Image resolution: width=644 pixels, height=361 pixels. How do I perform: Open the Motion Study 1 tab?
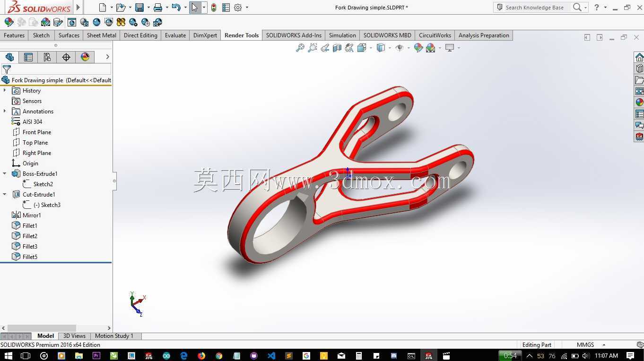click(114, 336)
